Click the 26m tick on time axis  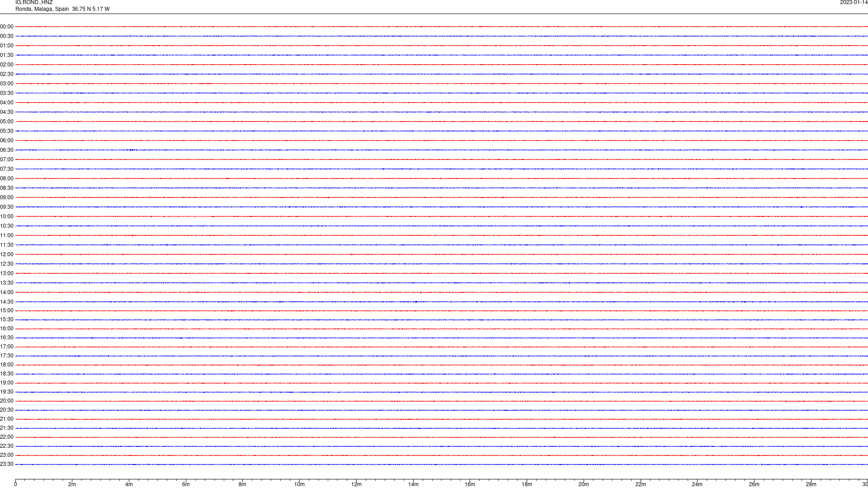[754, 484]
